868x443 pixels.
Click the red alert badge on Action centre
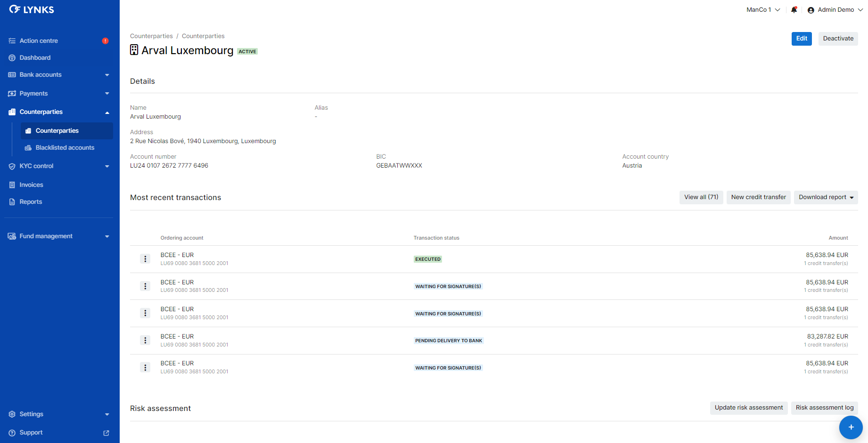tap(105, 41)
